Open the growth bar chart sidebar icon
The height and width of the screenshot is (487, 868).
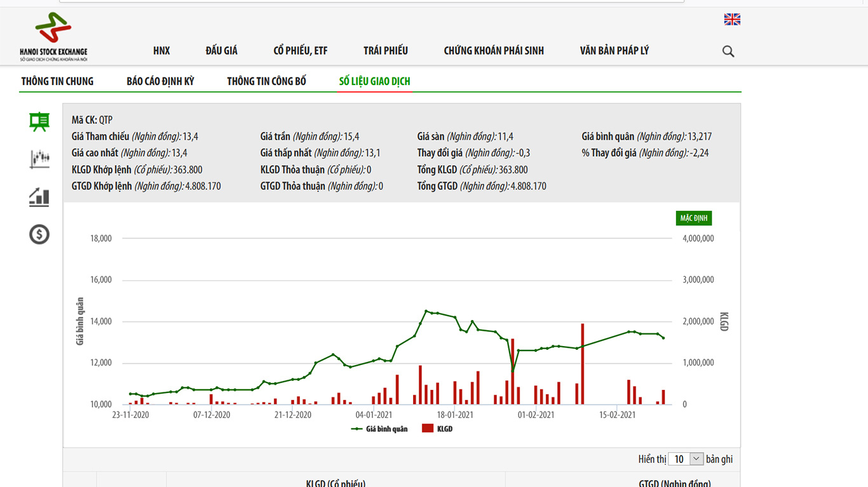(x=39, y=197)
